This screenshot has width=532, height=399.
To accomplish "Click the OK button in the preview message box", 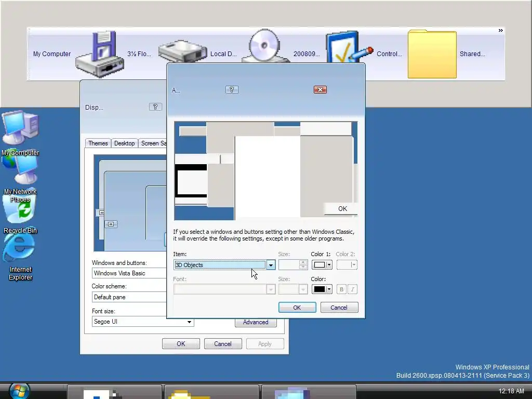I will [x=341, y=209].
